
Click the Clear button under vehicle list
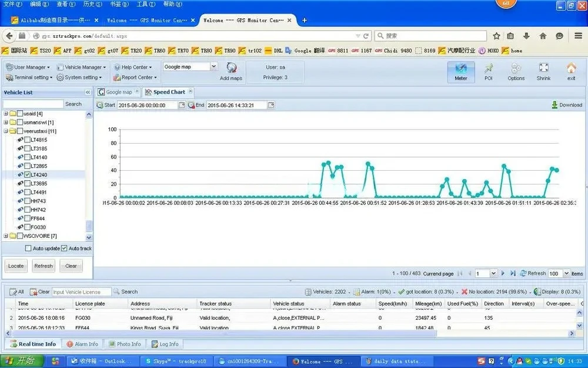pyautogui.click(x=71, y=266)
